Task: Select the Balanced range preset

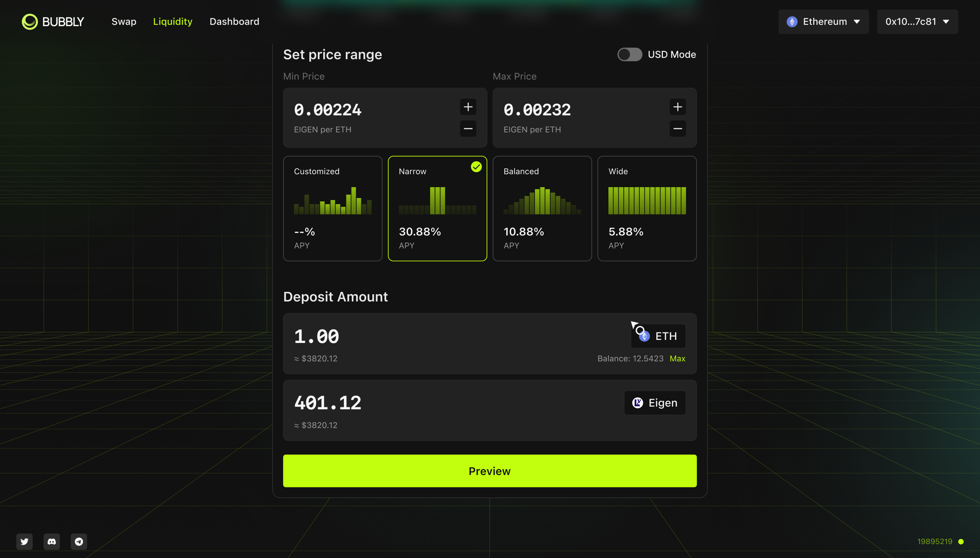Action: click(x=542, y=208)
